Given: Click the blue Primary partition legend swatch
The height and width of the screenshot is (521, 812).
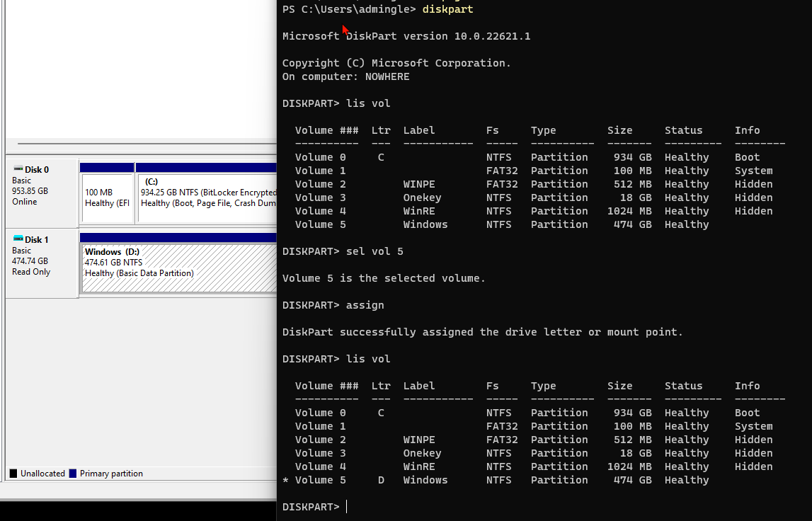Looking at the screenshot, I should point(73,474).
